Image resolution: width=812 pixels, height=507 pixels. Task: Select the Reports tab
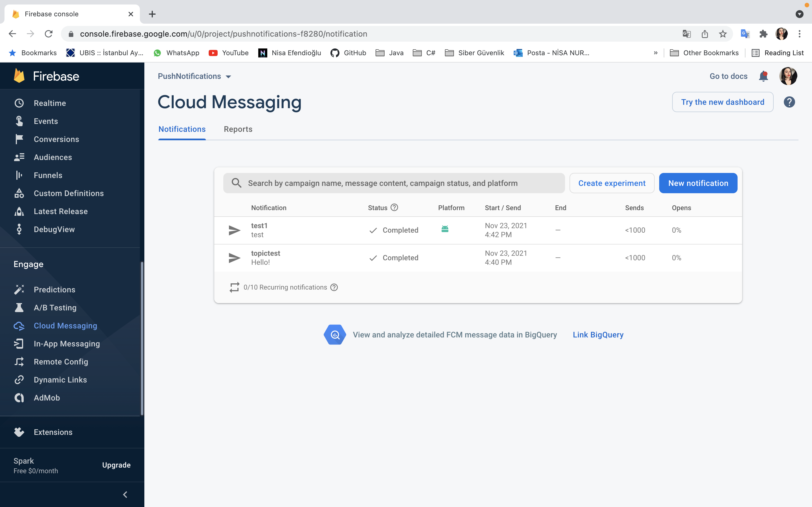tap(238, 129)
